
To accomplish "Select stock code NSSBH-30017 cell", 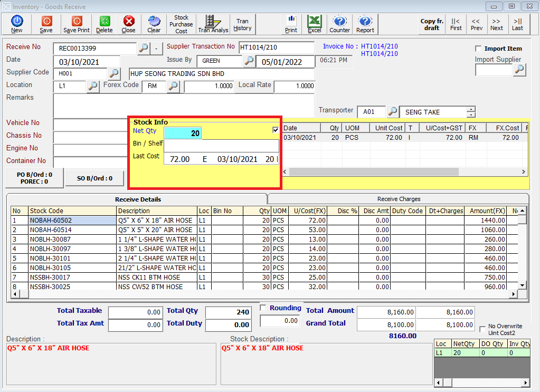I will coord(72,277).
